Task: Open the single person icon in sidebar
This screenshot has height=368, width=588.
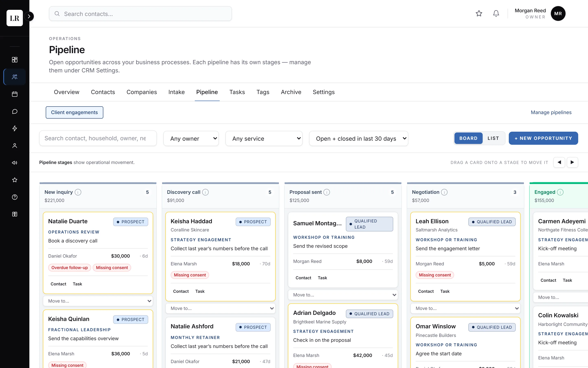Action: pos(14,146)
